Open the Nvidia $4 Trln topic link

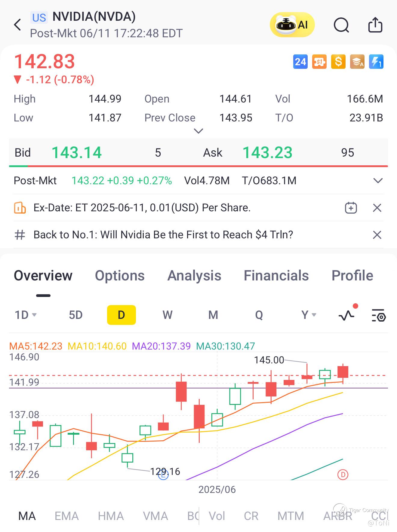pos(163,235)
